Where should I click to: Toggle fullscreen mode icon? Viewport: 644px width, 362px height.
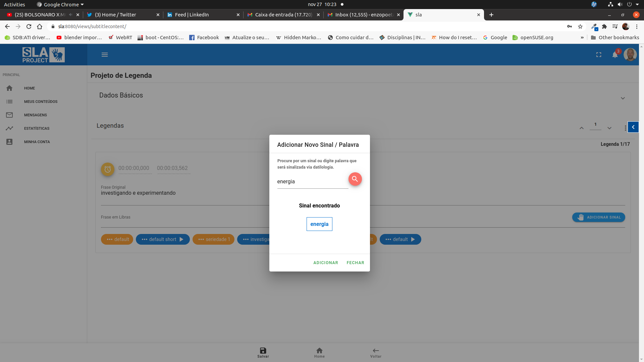599,55
